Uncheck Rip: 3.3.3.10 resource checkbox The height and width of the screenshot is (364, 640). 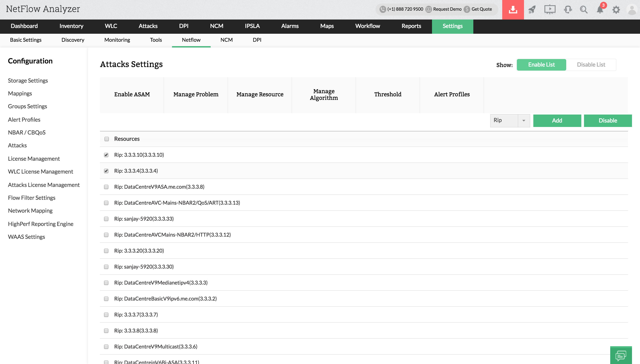pyautogui.click(x=106, y=155)
